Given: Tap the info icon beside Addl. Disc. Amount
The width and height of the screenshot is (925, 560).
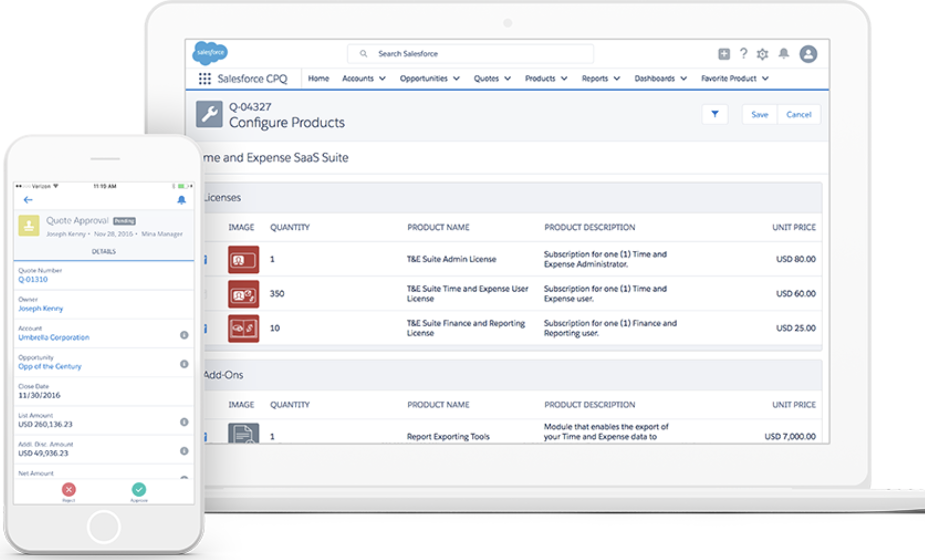Looking at the screenshot, I should click(x=184, y=451).
